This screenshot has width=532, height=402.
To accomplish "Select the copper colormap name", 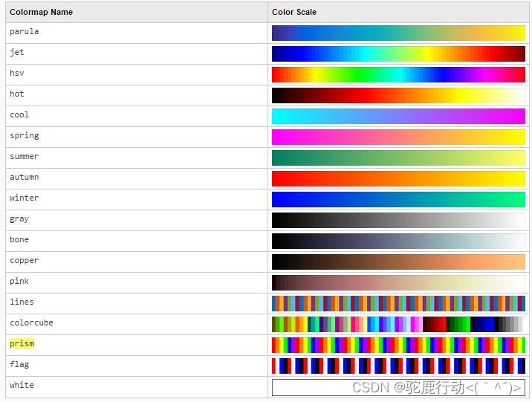I will [24, 261].
